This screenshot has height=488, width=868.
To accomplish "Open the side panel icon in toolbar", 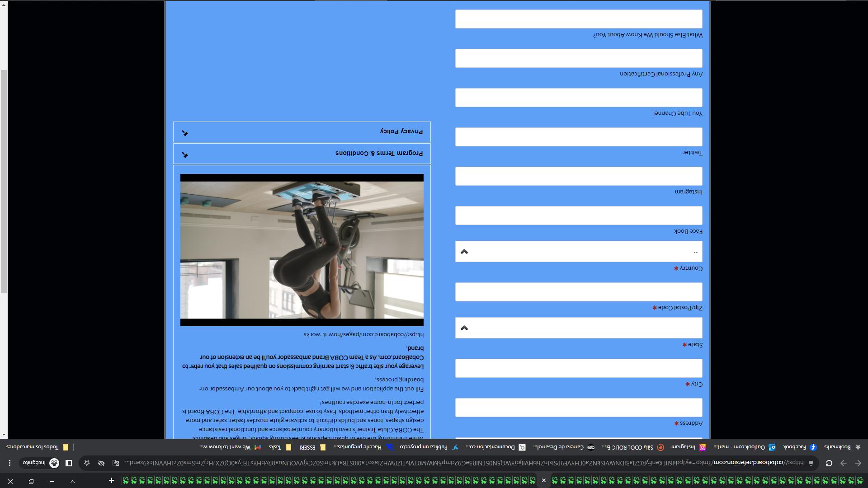I will pyautogui.click(x=69, y=463).
